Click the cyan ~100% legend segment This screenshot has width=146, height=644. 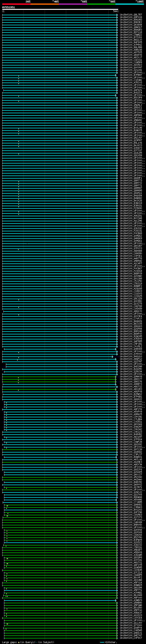click(x=130, y=4)
